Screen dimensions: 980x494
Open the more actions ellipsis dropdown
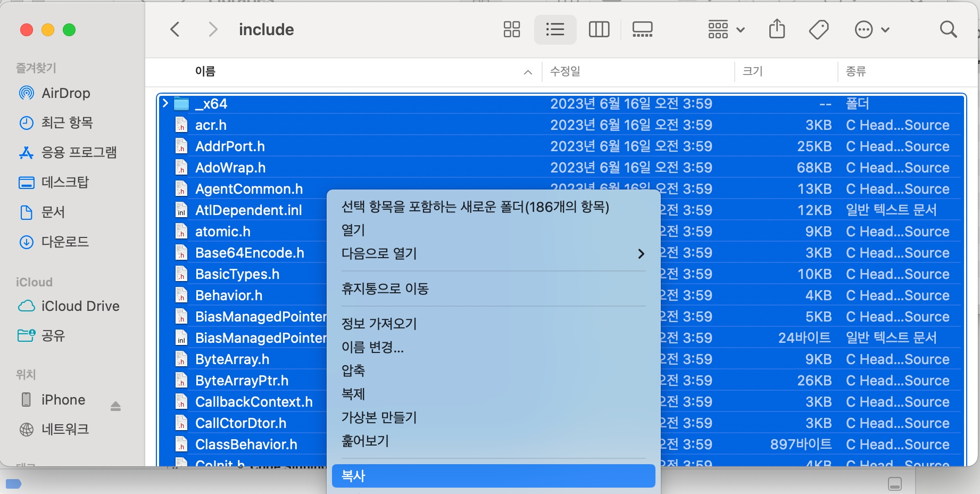click(871, 29)
